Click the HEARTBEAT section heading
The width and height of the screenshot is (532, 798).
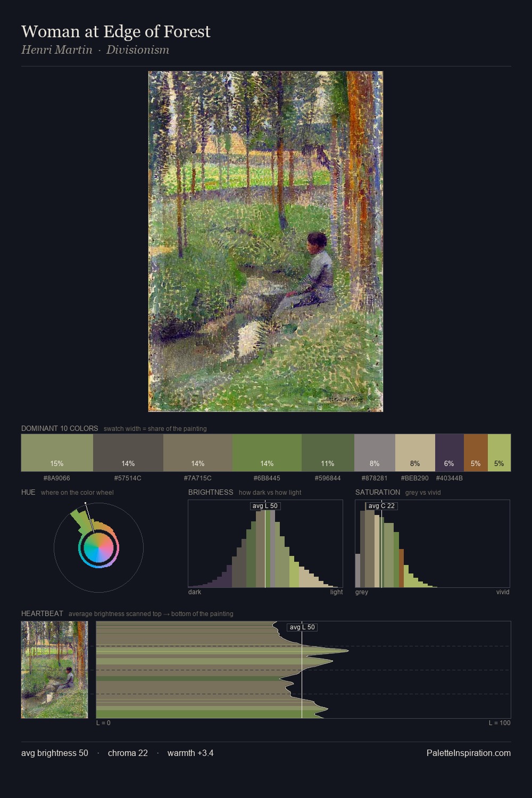pyautogui.click(x=42, y=613)
